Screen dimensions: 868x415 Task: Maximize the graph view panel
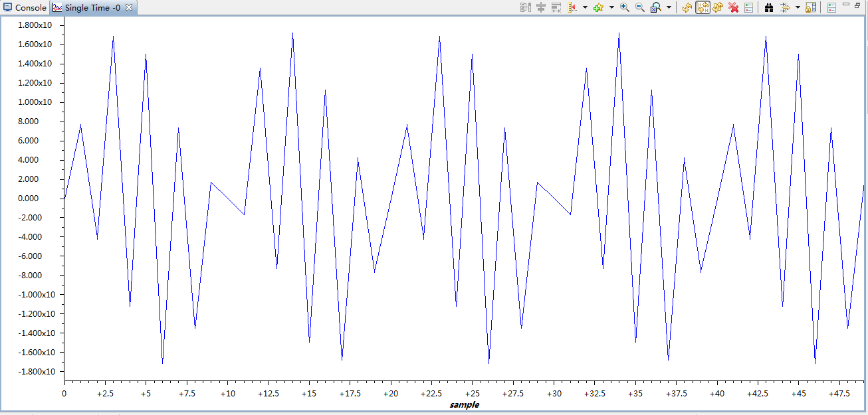pos(857,5)
